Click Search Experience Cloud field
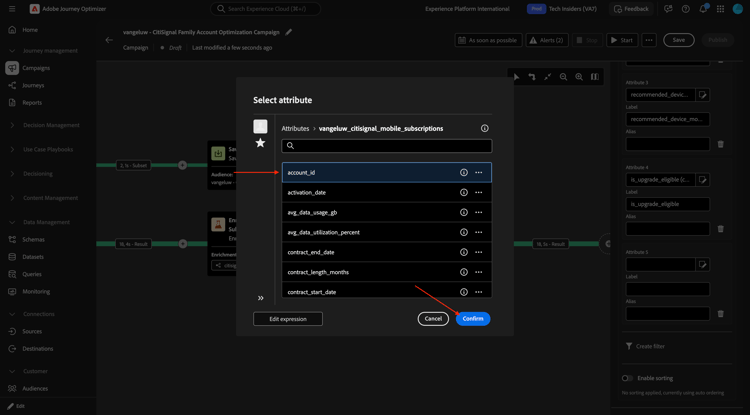Screen dimensions: 750x415 265,9
